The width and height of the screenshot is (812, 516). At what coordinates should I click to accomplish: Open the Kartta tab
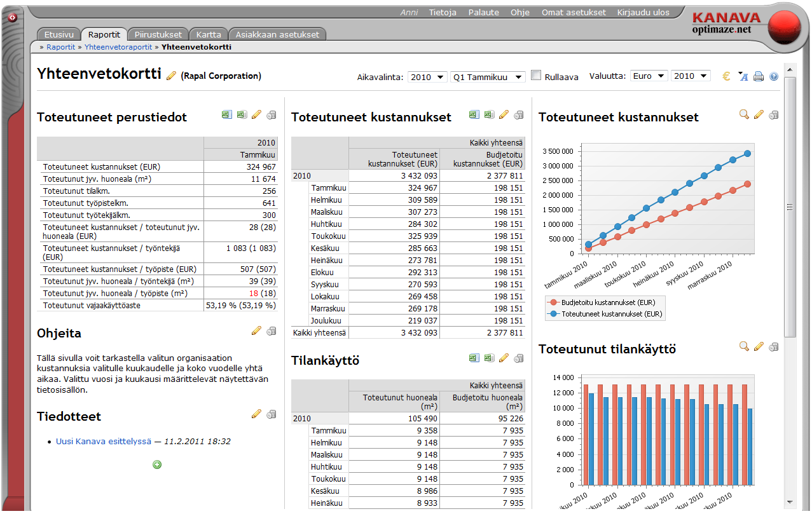[x=209, y=34]
